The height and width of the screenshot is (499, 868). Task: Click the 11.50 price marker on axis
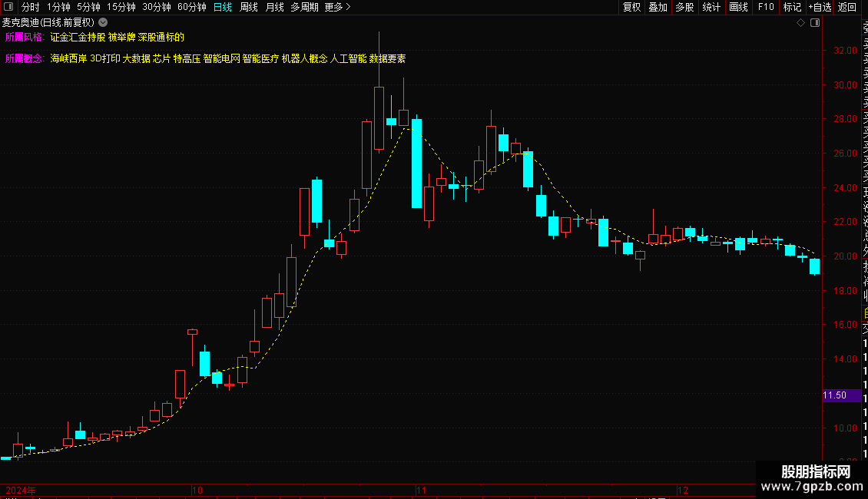[x=841, y=395]
